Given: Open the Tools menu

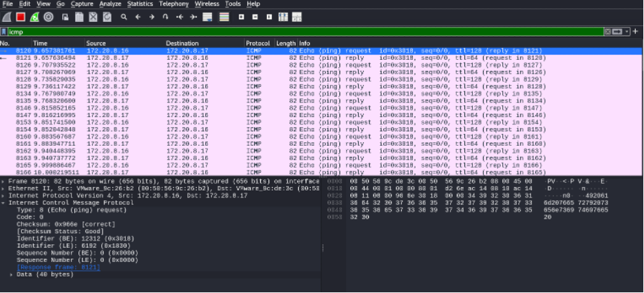Looking at the screenshot, I should (x=233, y=3).
